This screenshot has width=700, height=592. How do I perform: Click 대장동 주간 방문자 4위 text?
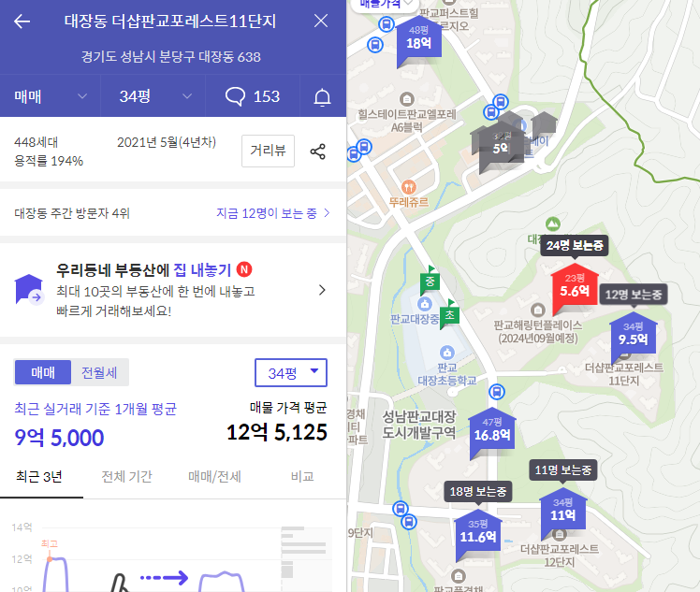click(72, 213)
